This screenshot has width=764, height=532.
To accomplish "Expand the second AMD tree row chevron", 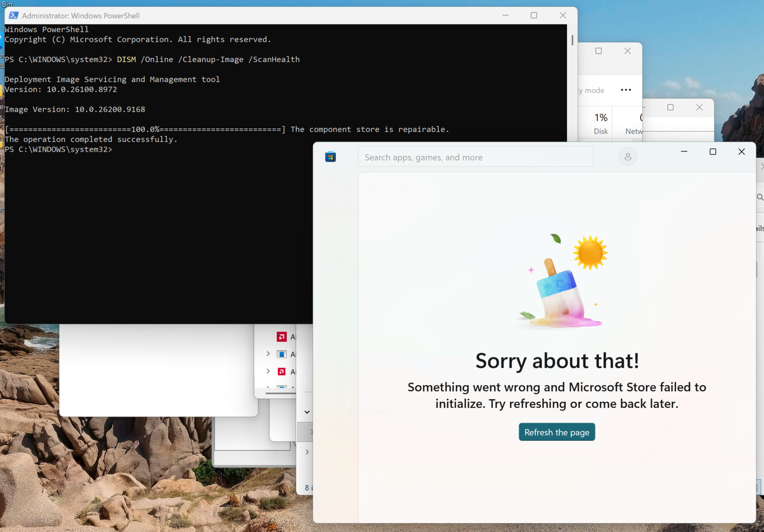I will click(268, 354).
